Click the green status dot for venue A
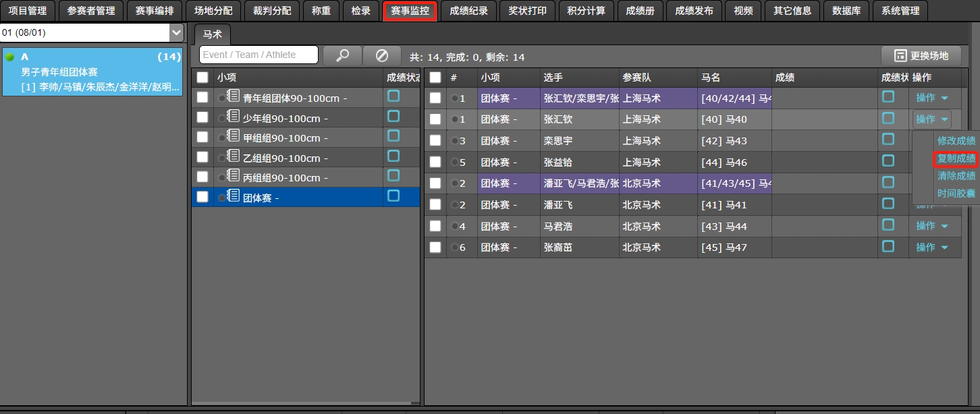Screen dimensions: 980x414 pos(10,57)
